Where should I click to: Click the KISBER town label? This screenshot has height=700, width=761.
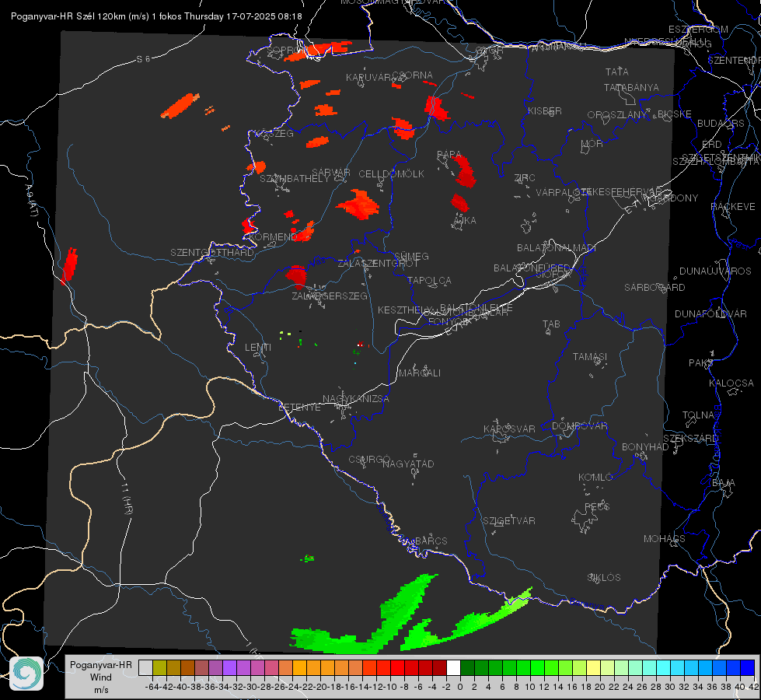click(x=545, y=110)
